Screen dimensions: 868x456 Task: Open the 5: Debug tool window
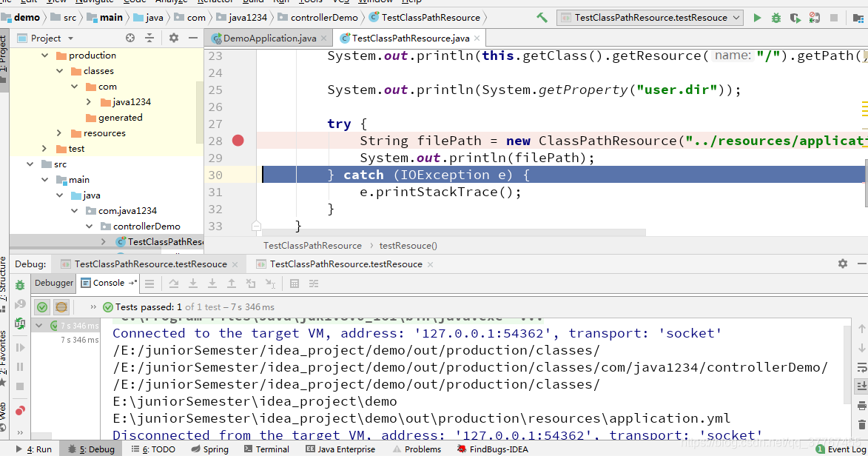[x=91, y=449]
